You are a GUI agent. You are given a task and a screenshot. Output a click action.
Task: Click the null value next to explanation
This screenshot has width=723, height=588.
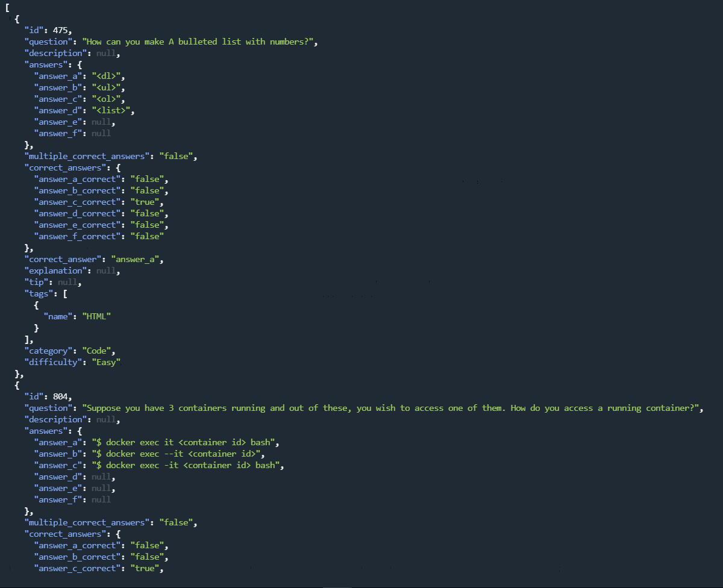105,270
